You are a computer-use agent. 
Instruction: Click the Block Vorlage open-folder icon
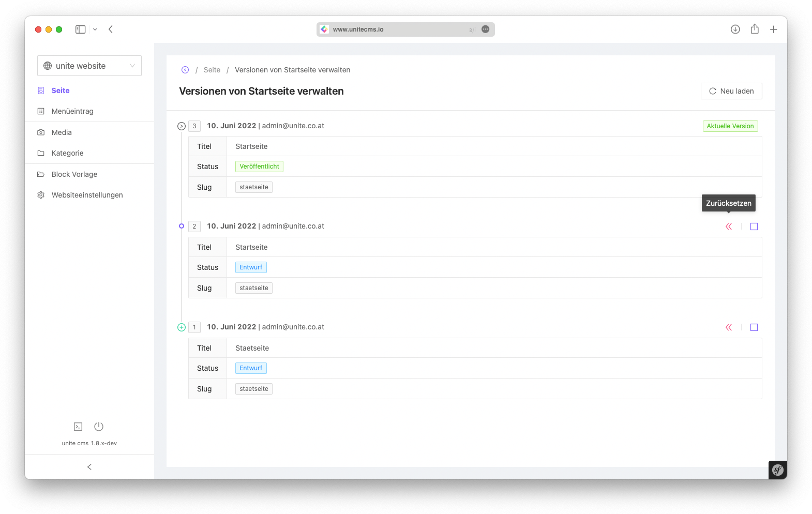[41, 174]
